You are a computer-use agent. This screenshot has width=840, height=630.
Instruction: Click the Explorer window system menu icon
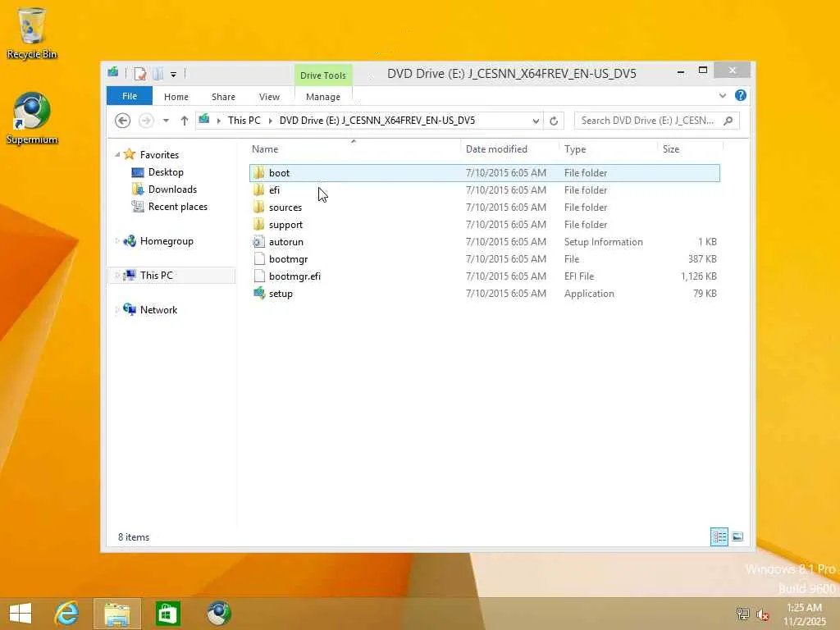tap(113, 72)
